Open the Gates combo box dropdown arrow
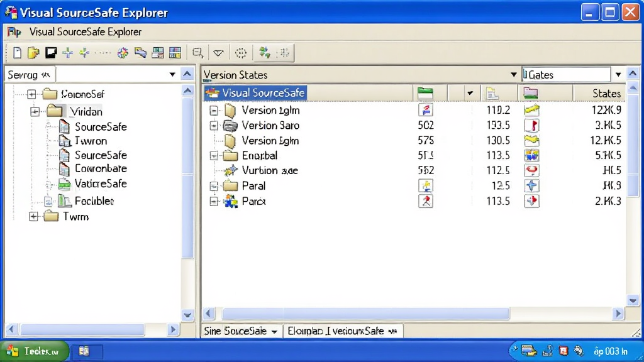Screen dimensions: 644x362 pyautogui.click(x=618, y=75)
